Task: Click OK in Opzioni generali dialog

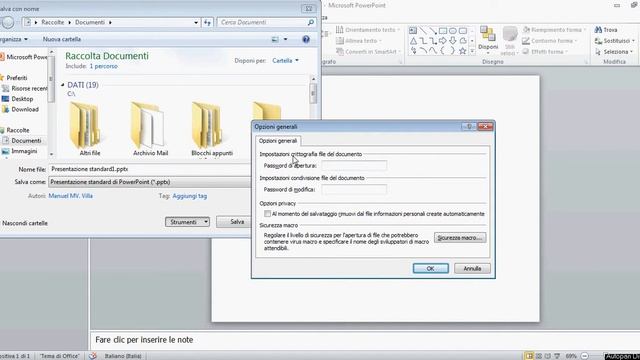Action: 431,268
